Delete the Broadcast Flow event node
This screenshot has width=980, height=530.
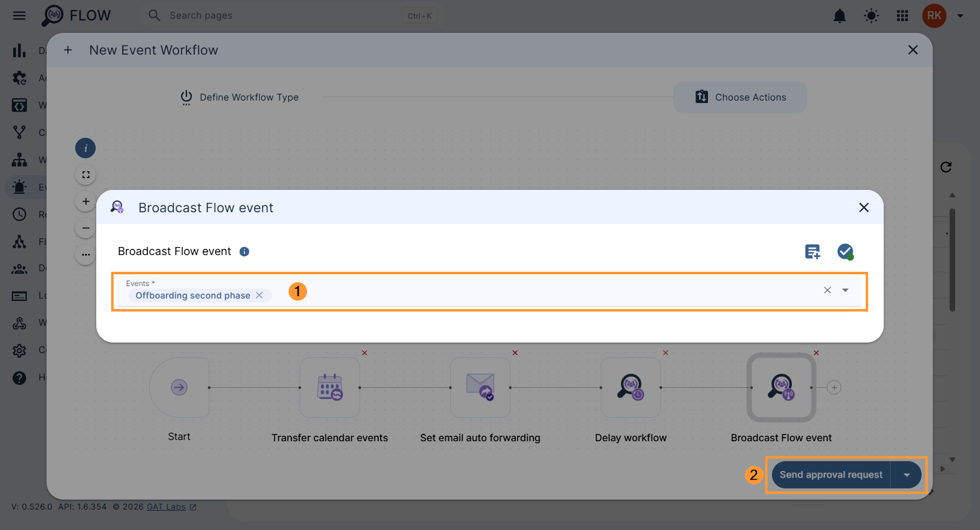point(816,353)
